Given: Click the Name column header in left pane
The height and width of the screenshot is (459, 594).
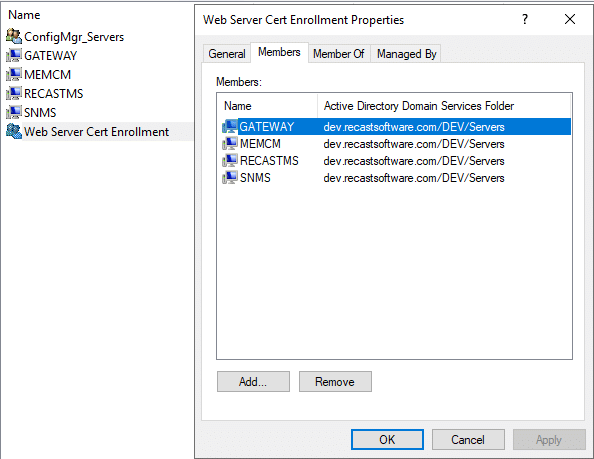Looking at the screenshot, I should point(24,15).
